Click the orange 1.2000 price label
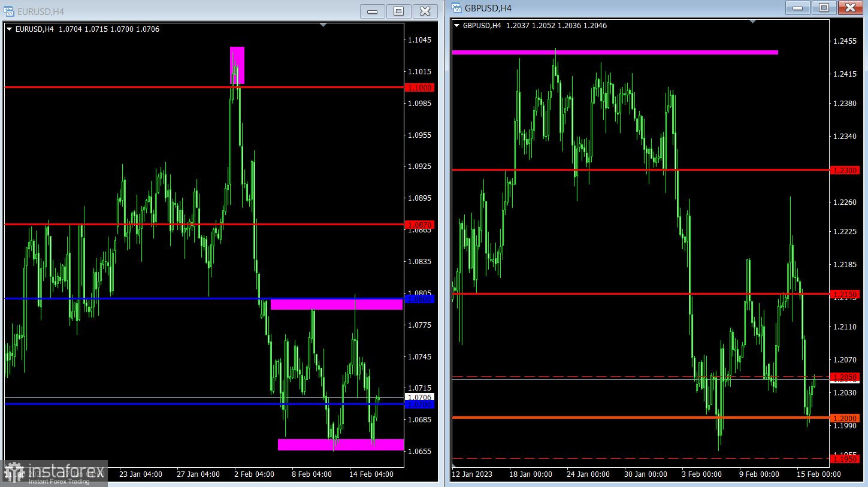Screen dimensions: 868x487 pos(845,418)
